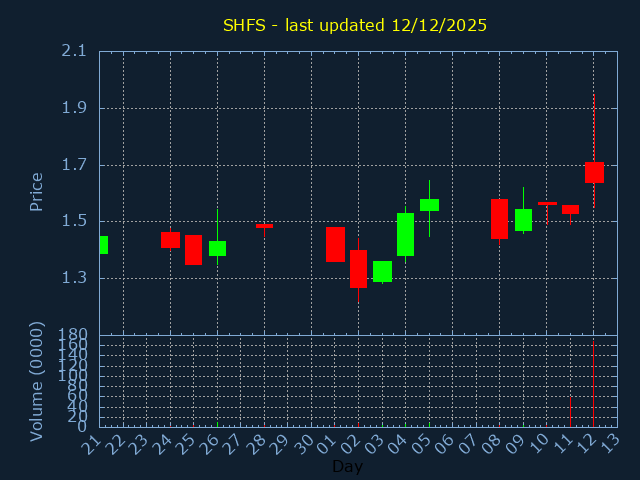Click the red volume bar for day 11

click(x=570, y=412)
